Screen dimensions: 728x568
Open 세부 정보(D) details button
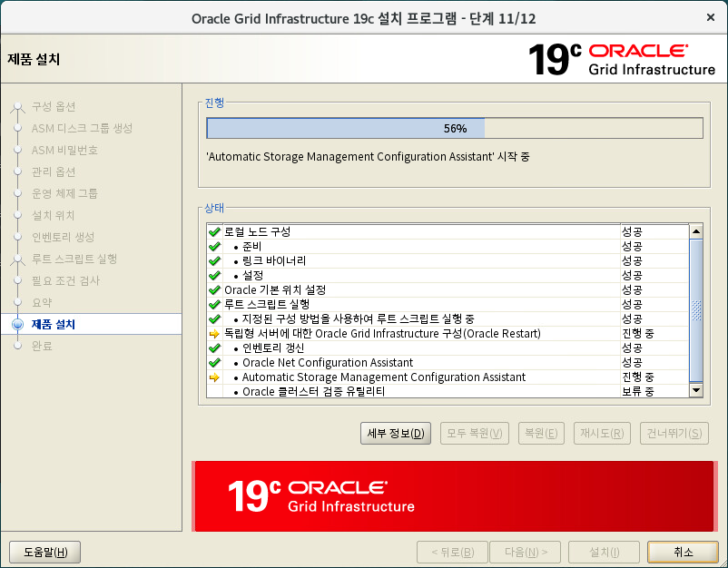point(396,433)
